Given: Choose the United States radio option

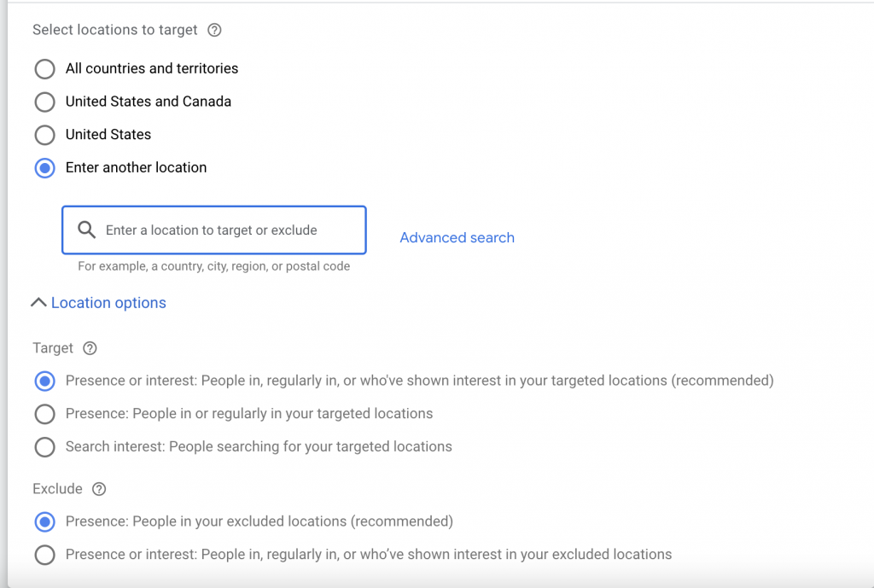Looking at the screenshot, I should [x=44, y=135].
